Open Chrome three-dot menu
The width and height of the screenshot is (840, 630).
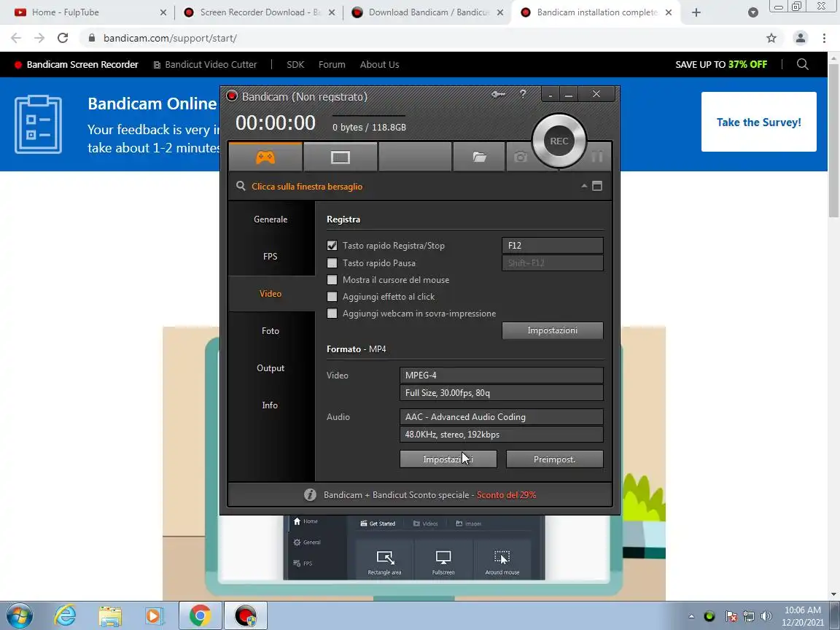824,38
